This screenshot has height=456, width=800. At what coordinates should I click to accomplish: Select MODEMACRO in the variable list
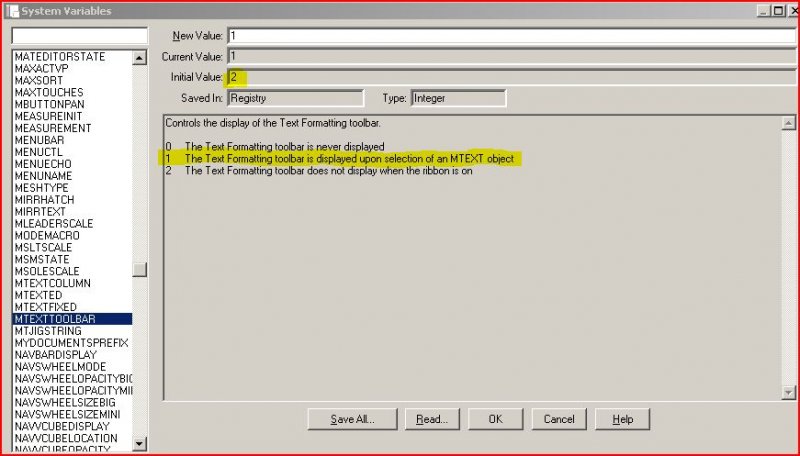[x=72, y=236]
